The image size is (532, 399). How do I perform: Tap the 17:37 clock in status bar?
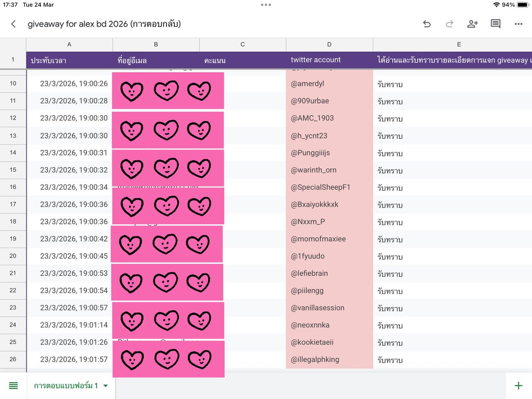pyautogui.click(x=10, y=5)
